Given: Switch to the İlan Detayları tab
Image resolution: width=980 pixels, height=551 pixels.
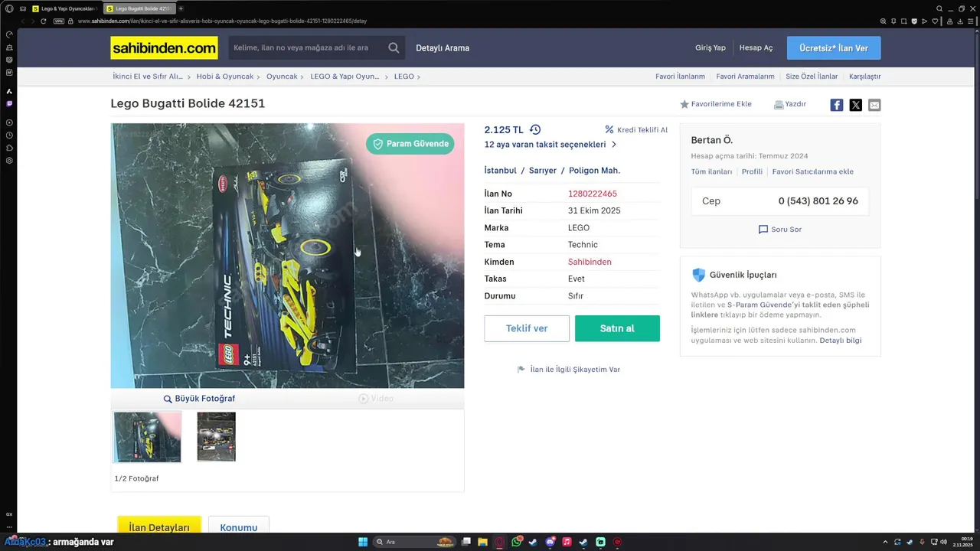Looking at the screenshot, I should 159,527.
